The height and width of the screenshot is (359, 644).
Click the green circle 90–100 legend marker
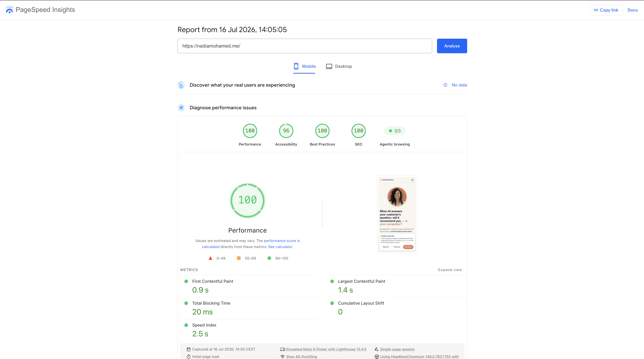[269, 258]
